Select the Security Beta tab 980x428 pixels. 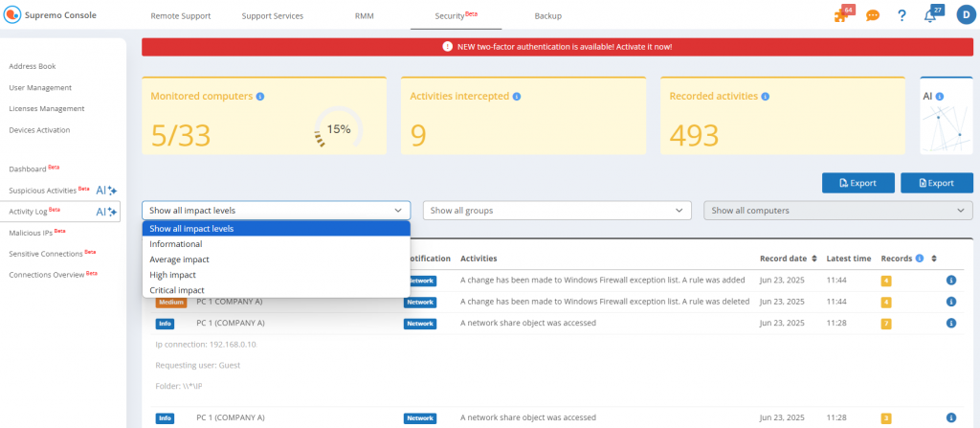click(x=457, y=15)
